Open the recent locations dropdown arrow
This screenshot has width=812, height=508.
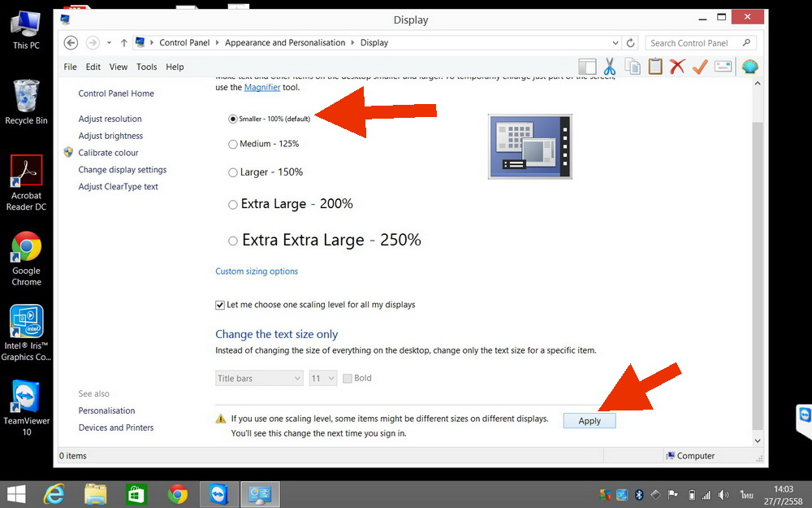[109, 43]
